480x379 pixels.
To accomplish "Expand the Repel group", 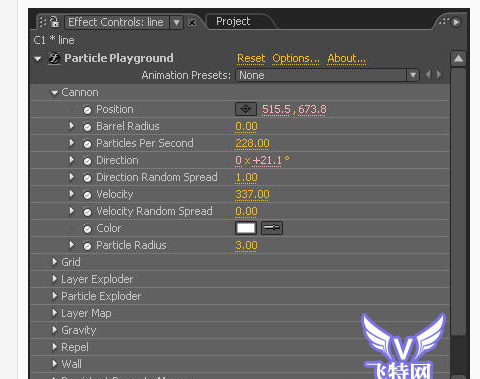I will 55,347.
